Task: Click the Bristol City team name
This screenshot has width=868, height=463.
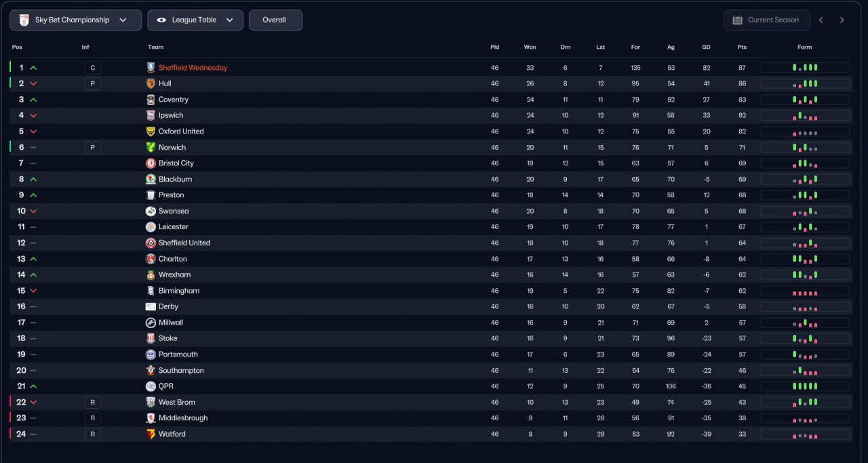Action: pyautogui.click(x=176, y=163)
